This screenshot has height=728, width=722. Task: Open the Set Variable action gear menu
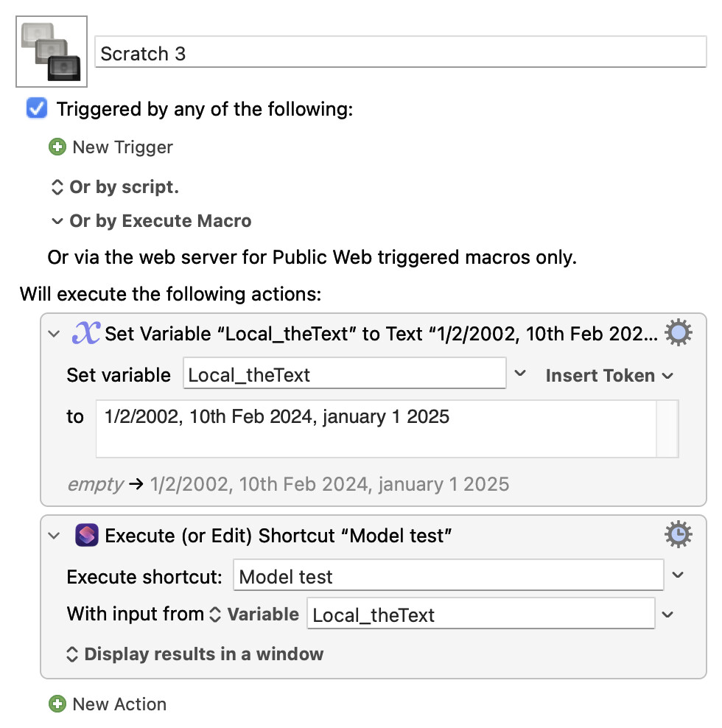[678, 332]
